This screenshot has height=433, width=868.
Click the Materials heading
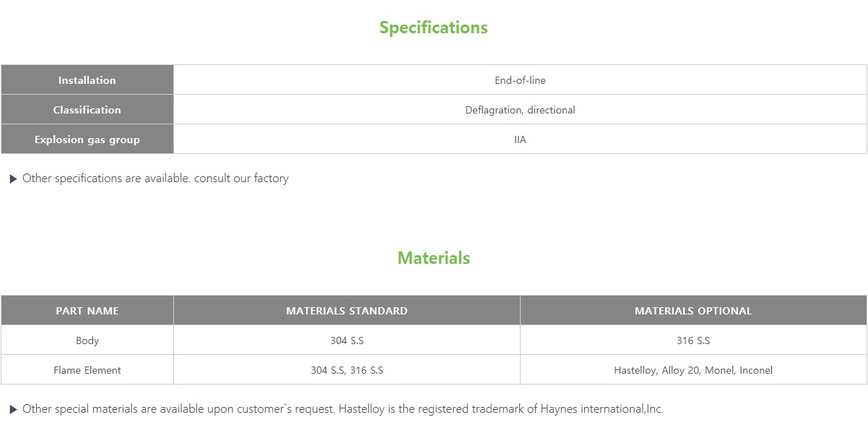coord(433,258)
